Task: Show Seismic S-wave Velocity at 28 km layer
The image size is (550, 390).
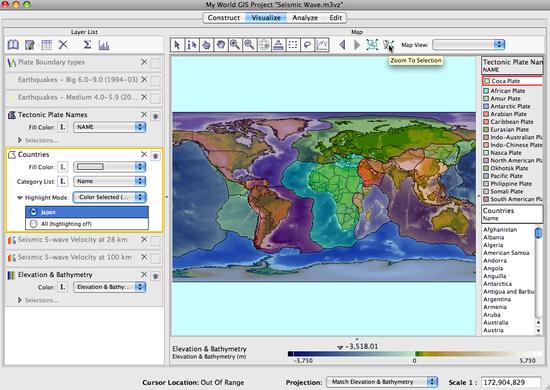Action: [x=155, y=241]
